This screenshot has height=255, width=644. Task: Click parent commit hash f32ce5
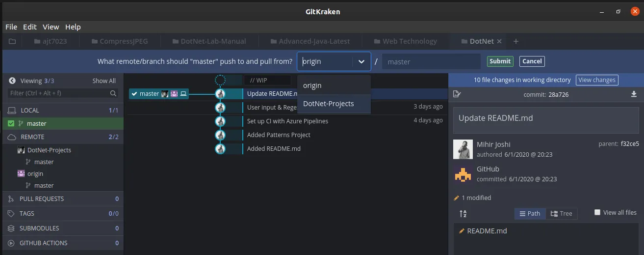click(630, 144)
